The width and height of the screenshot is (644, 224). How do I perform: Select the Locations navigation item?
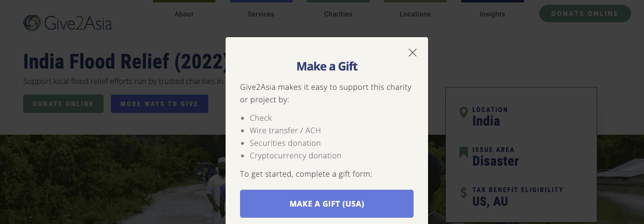[415, 14]
